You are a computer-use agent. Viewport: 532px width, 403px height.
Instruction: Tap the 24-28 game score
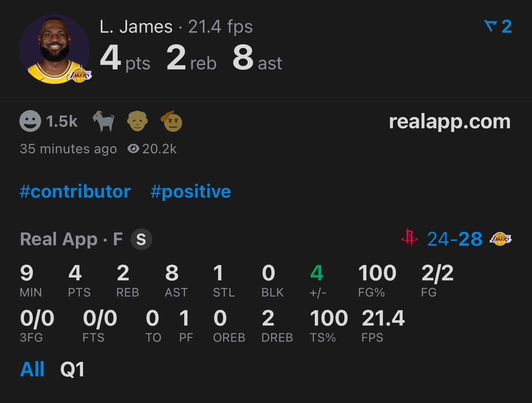point(455,239)
